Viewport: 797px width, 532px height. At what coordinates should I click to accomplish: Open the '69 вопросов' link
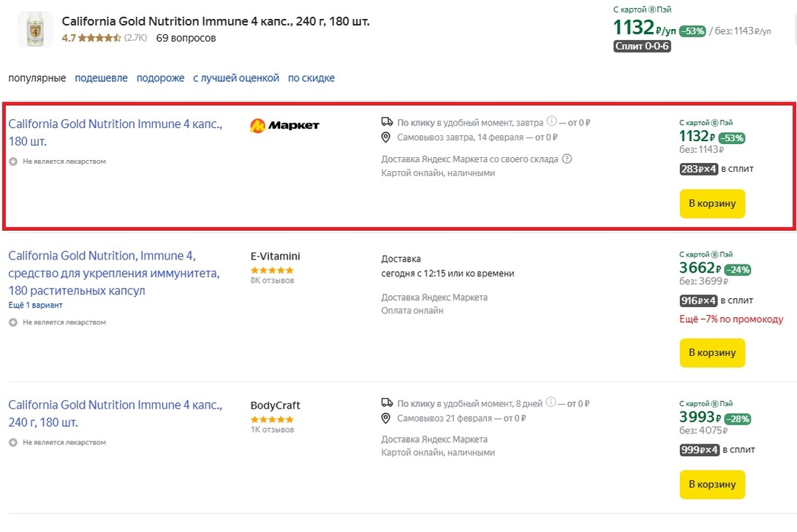point(186,37)
